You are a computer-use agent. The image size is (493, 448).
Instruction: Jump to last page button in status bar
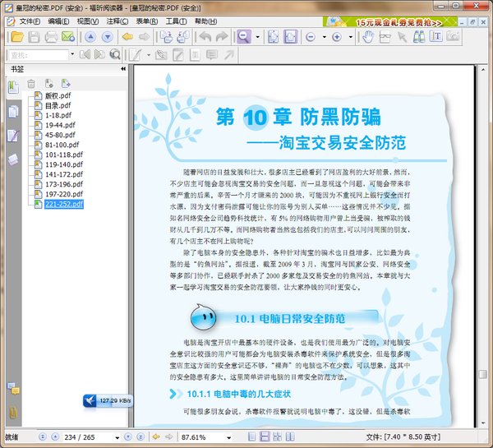coord(141,436)
